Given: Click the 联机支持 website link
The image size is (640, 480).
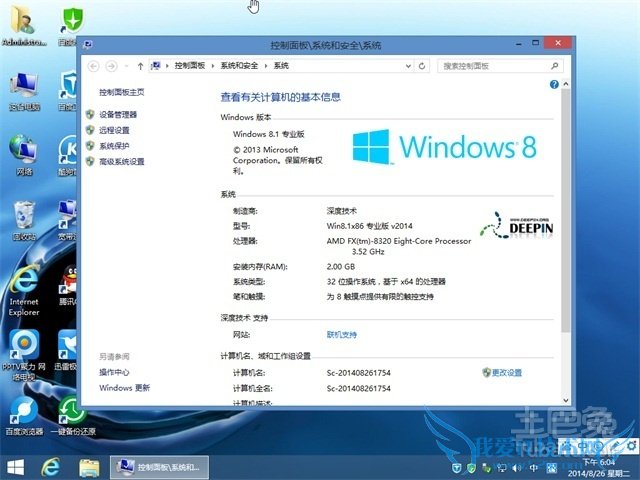Looking at the screenshot, I should click(342, 335).
